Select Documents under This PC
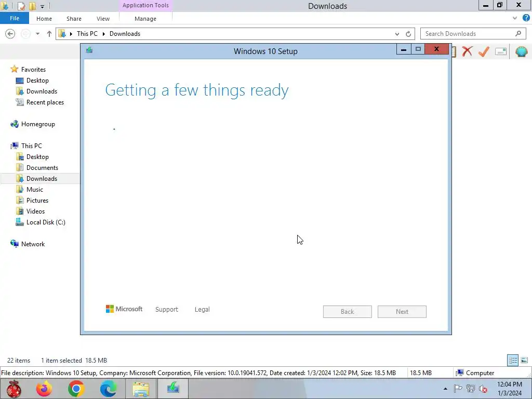 pos(42,168)
